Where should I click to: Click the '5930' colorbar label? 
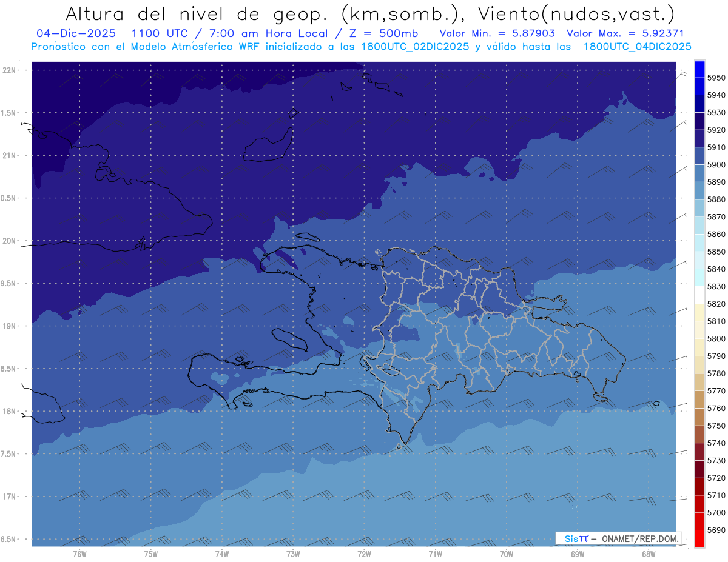pos(716,113)
